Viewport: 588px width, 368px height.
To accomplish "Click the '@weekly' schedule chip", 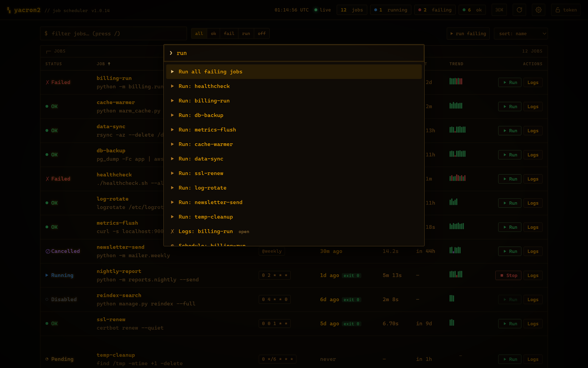I will coord(272,251).
